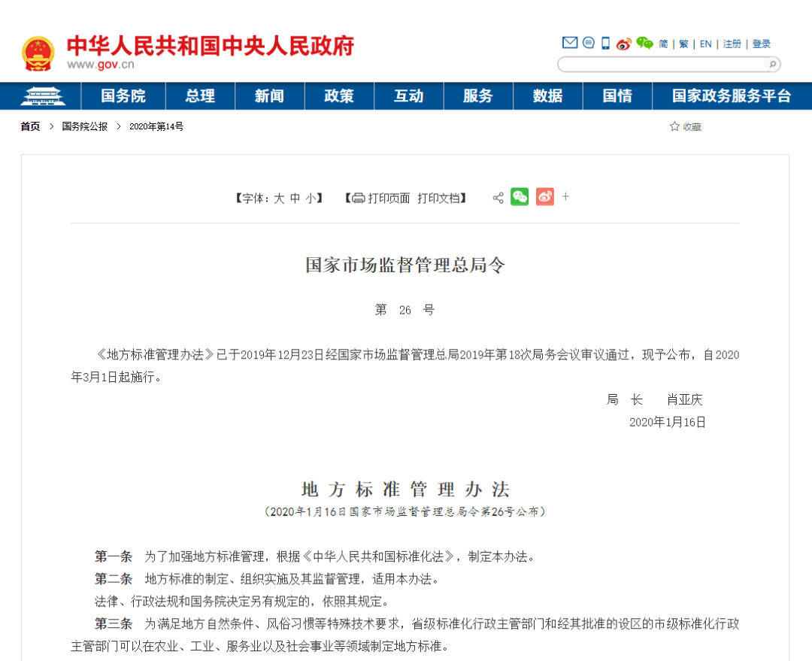Screen dimensions: 812x661
Task: Switch to simplified Chinese 简
Action: click(663, 44)
